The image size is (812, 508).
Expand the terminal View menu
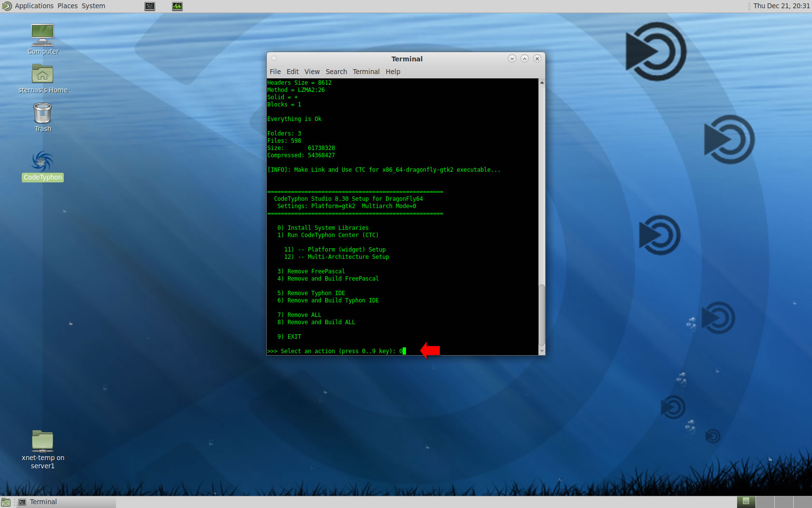click(312, 72)
